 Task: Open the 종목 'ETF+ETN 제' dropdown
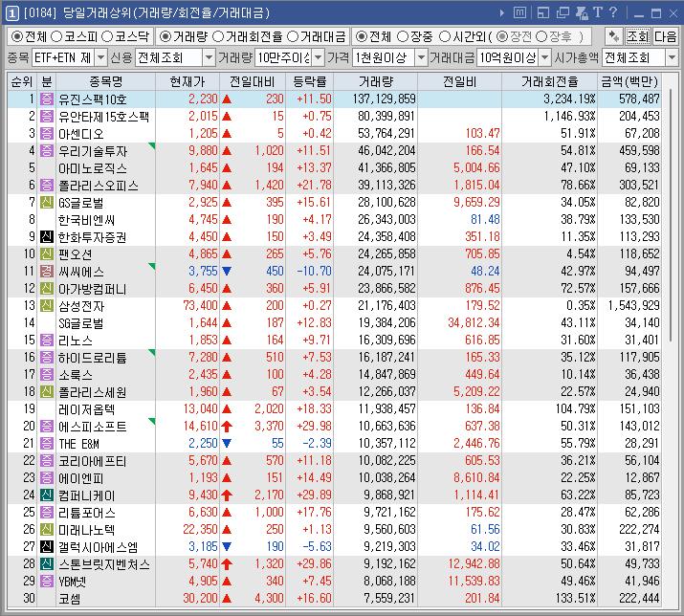pyautogui.click(x=100, y=57)
